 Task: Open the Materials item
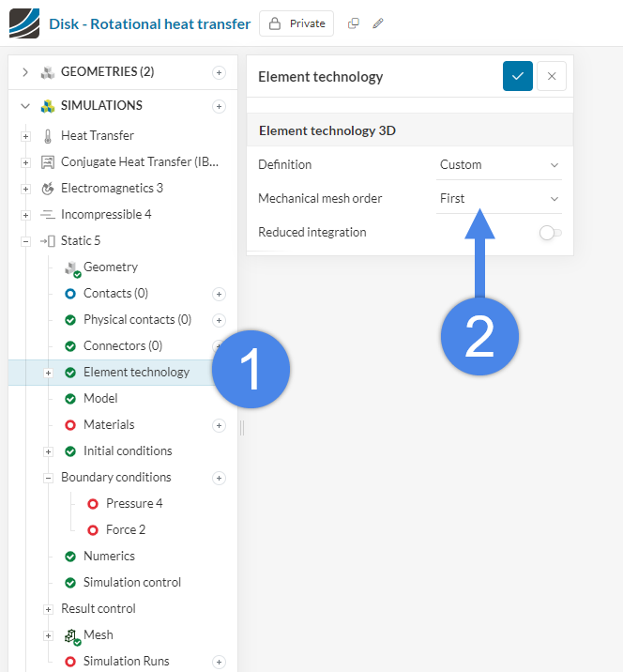click(x=109, y=424)
